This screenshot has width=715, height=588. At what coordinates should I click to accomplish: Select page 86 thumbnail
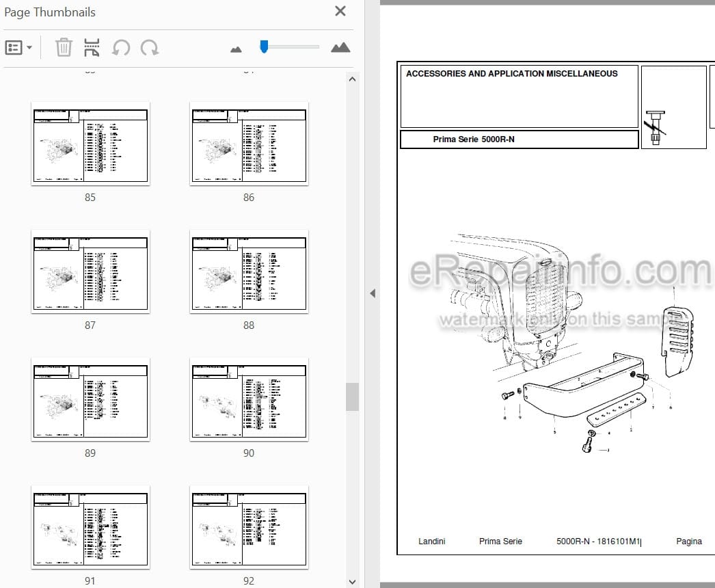pyautogui.click(x=249, y=144)
